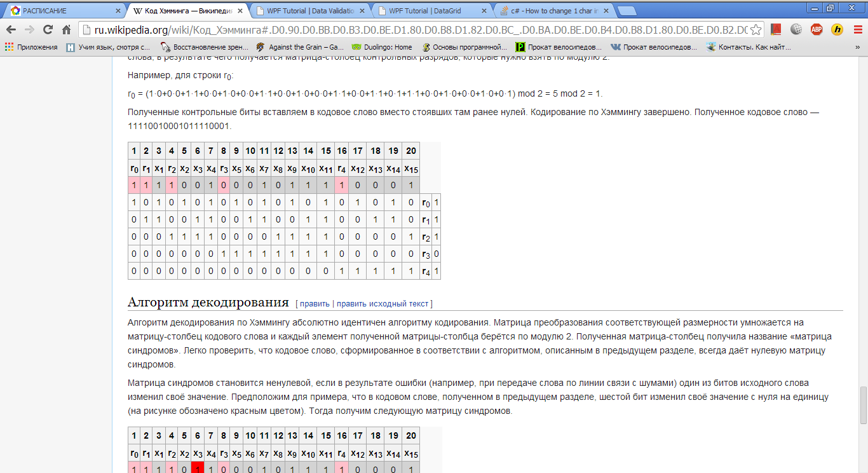
Task: Click the 'r0' row label beside the first matrix
Action: click(x=426, y=203)
